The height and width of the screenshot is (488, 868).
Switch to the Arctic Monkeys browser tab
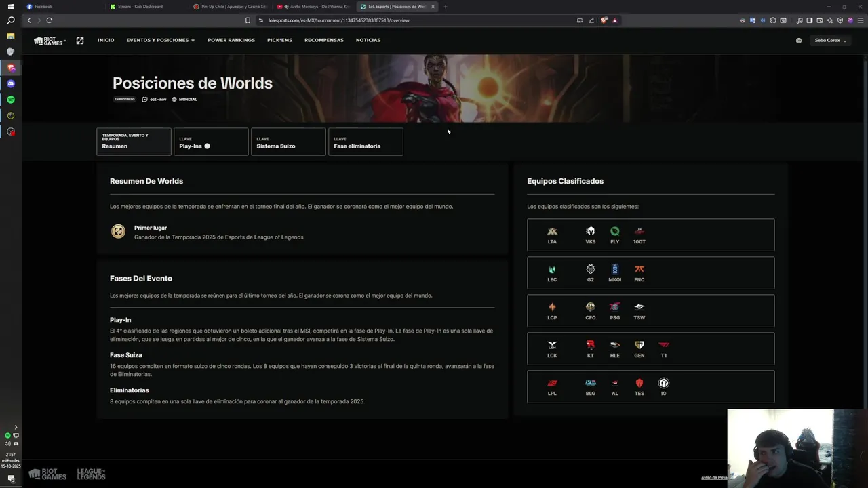point(313,7)
